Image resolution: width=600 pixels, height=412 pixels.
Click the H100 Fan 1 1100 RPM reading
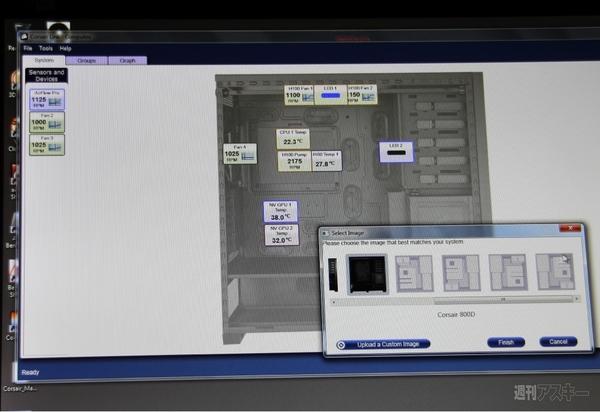(293, 95)
